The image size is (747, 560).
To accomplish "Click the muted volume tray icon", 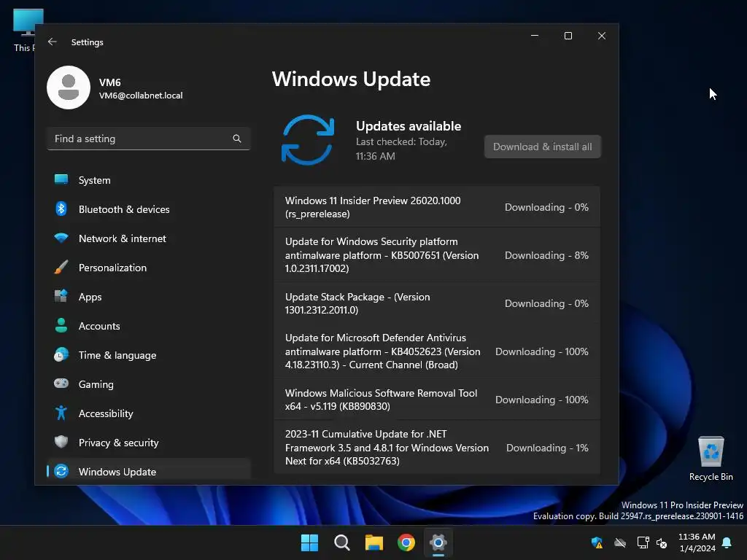I will [x=662, y=542].
